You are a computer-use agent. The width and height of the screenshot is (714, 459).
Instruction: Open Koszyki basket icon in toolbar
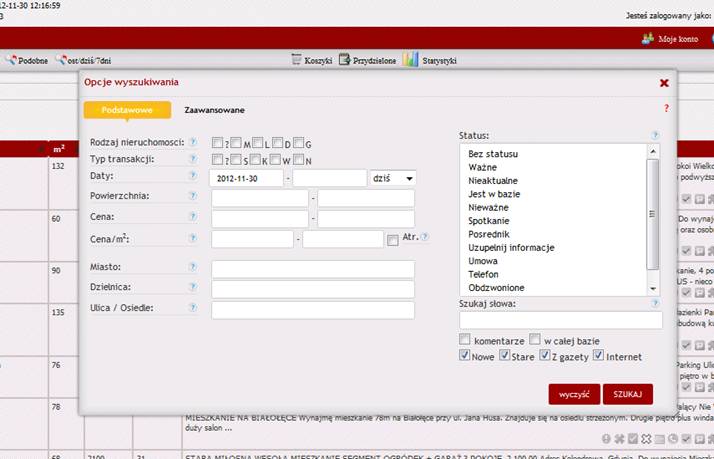coord(296,60)
